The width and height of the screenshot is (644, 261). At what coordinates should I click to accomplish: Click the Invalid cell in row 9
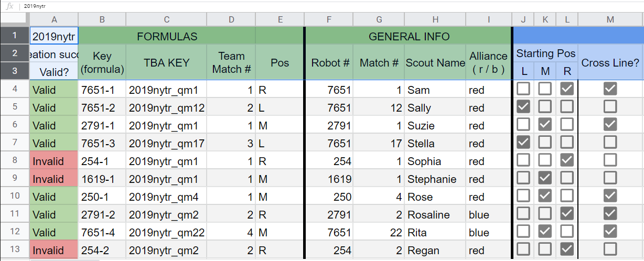54,179
